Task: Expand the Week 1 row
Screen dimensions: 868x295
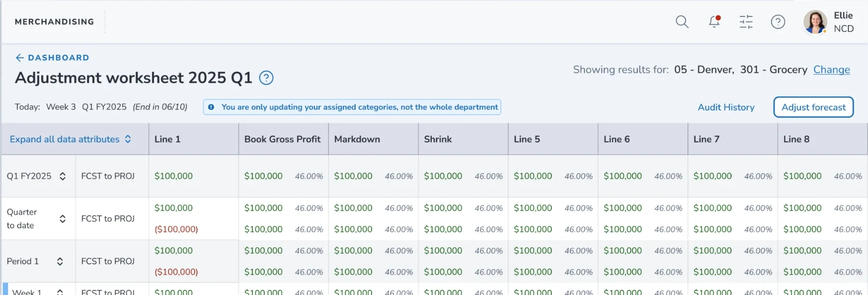Action: 60,292
